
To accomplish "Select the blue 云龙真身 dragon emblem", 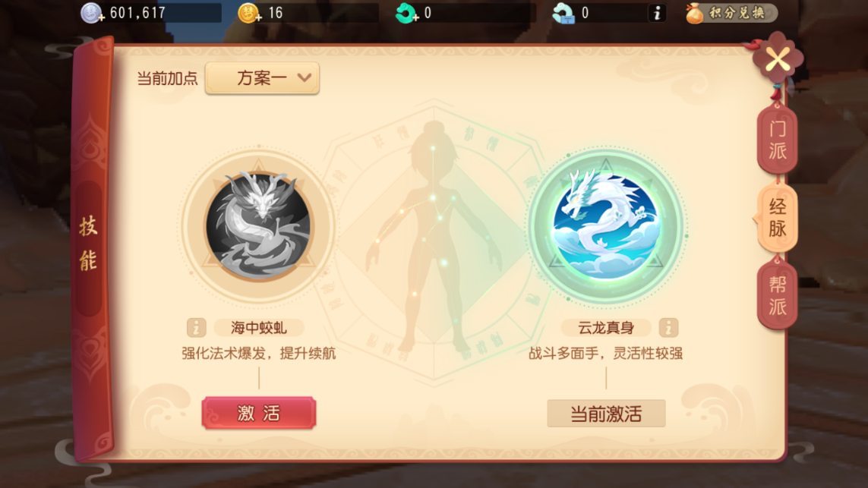I will click(x=605, y=225).
